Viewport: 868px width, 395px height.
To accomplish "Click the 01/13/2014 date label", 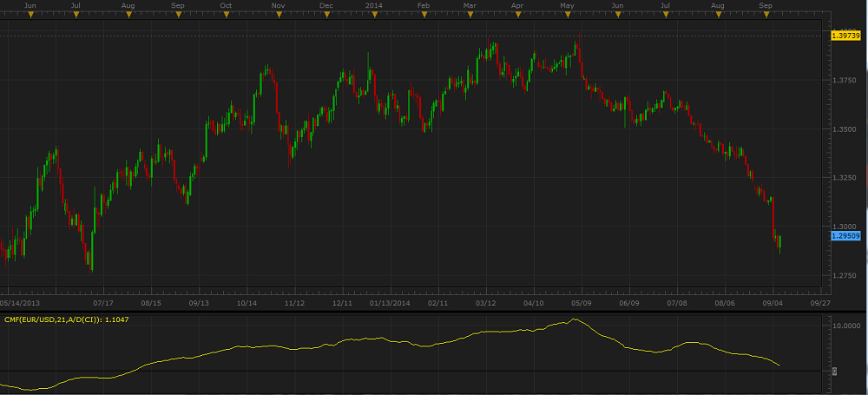I will pyautogui.click(x=390, y=303).
